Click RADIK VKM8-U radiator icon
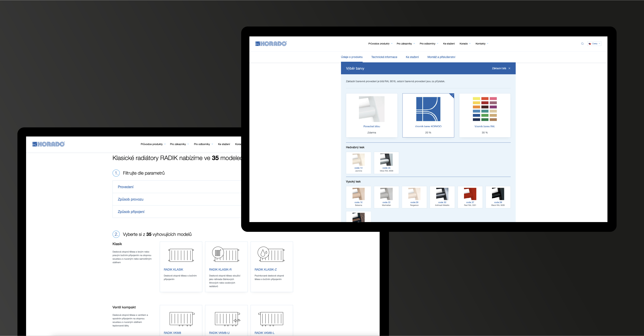 (227, 319)
